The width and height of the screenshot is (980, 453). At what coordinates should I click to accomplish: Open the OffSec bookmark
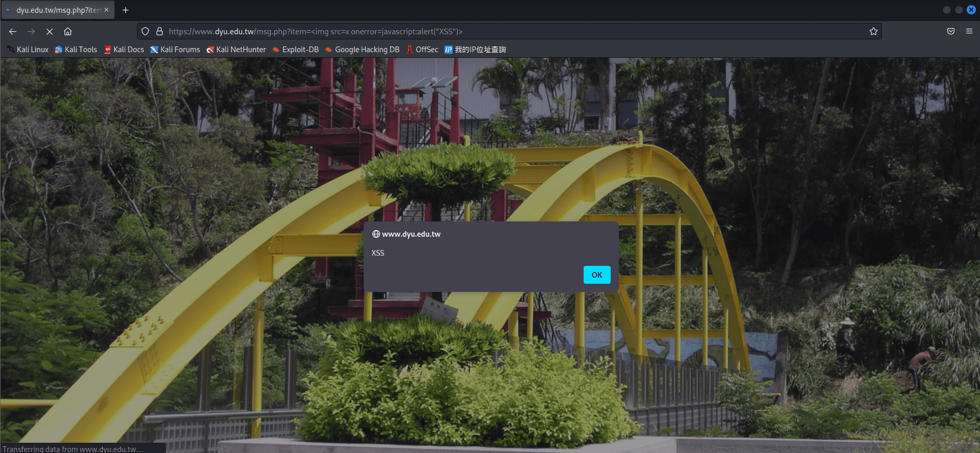click(x=422, y=50)
